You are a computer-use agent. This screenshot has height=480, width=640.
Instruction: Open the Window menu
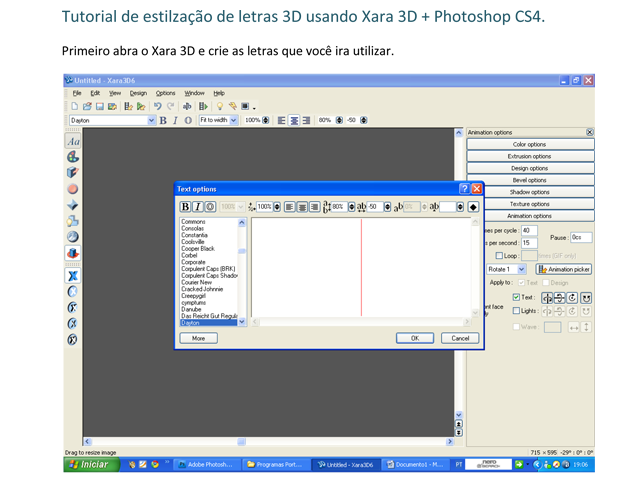pyautogui.click(x=194, y=93)
